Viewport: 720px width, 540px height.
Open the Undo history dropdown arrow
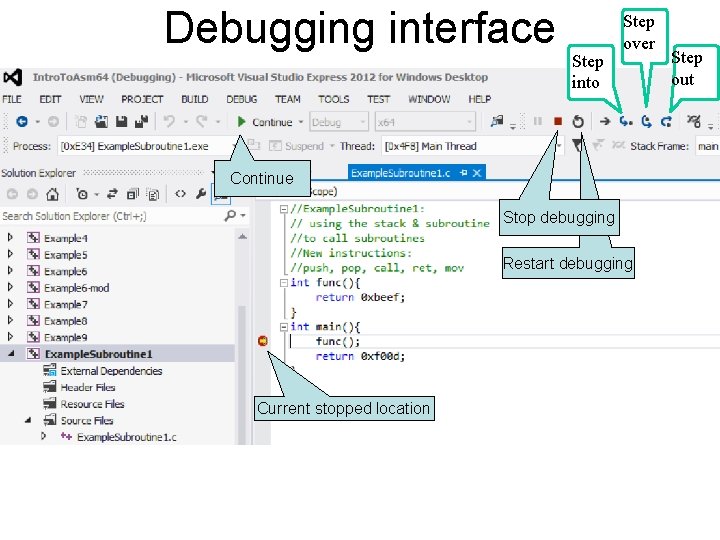(185, 122)
